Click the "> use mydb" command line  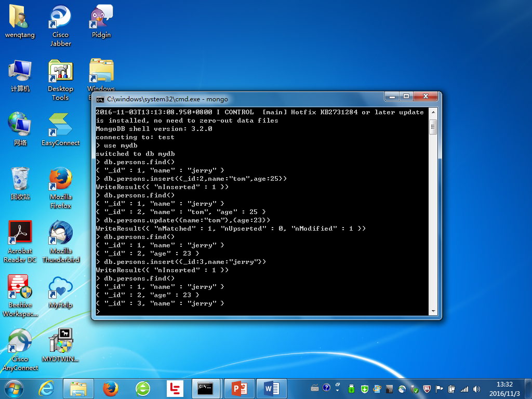(117, 145)
